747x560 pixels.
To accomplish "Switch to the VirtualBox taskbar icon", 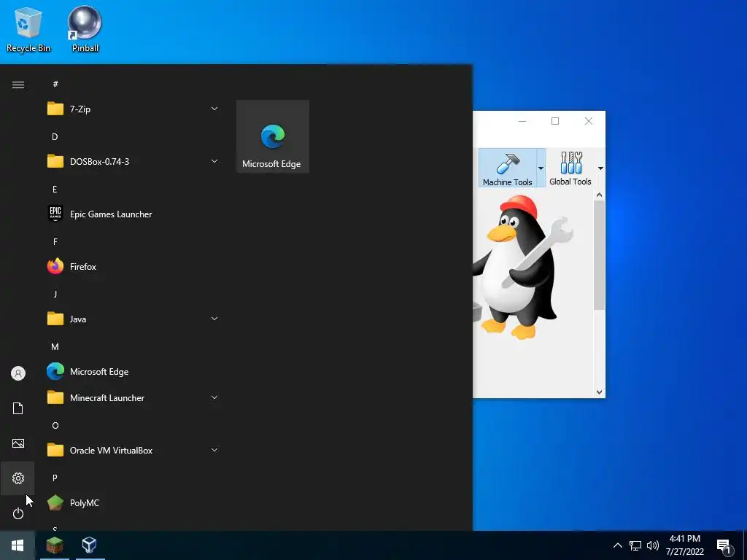I will [90, 545].
